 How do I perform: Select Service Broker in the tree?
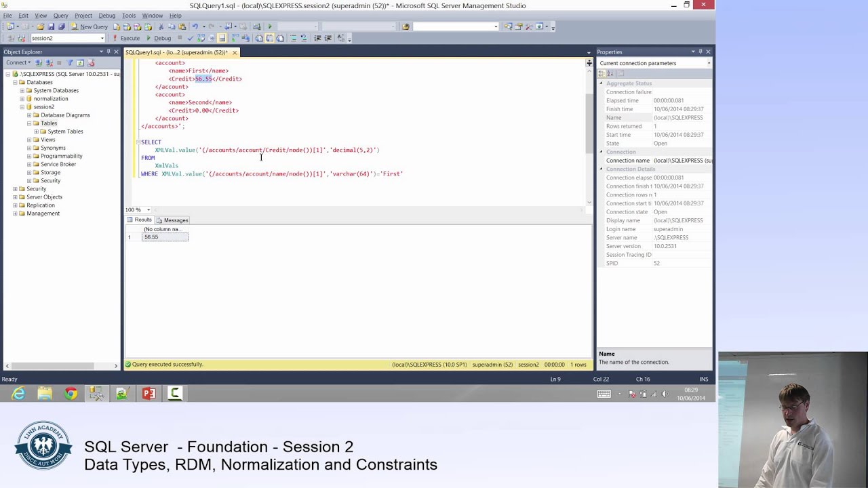tap(58, 164)
